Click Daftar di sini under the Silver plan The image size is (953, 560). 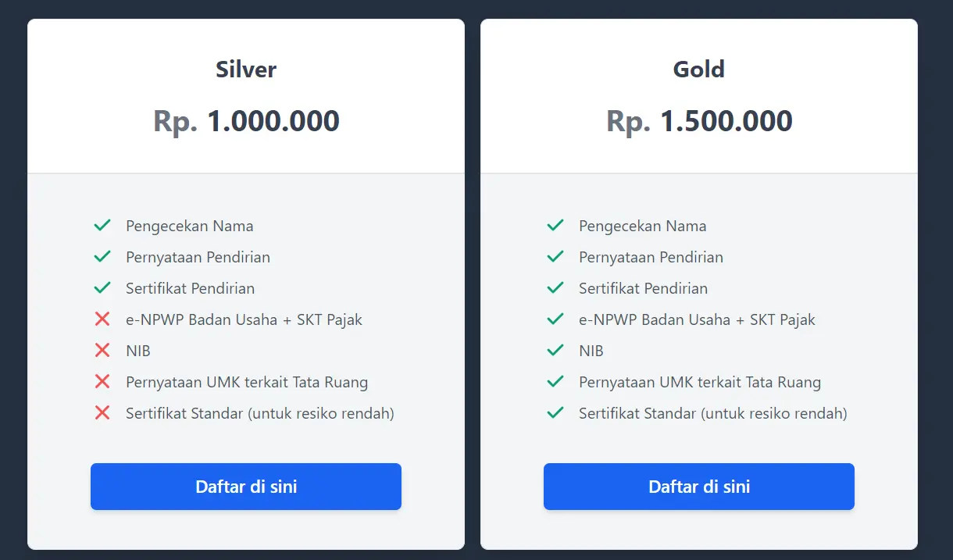coord(245,486)
